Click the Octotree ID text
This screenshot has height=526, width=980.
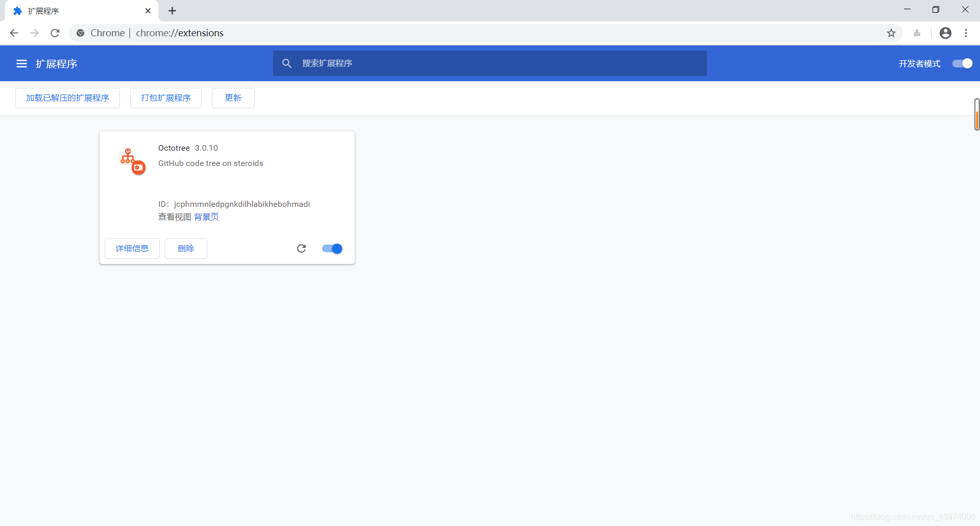click(234, 204)
